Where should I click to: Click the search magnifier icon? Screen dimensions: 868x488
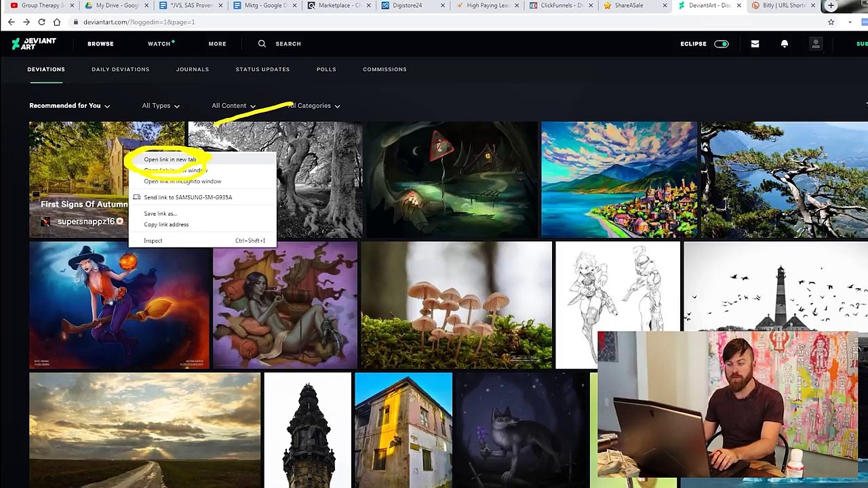pos(262,43)
